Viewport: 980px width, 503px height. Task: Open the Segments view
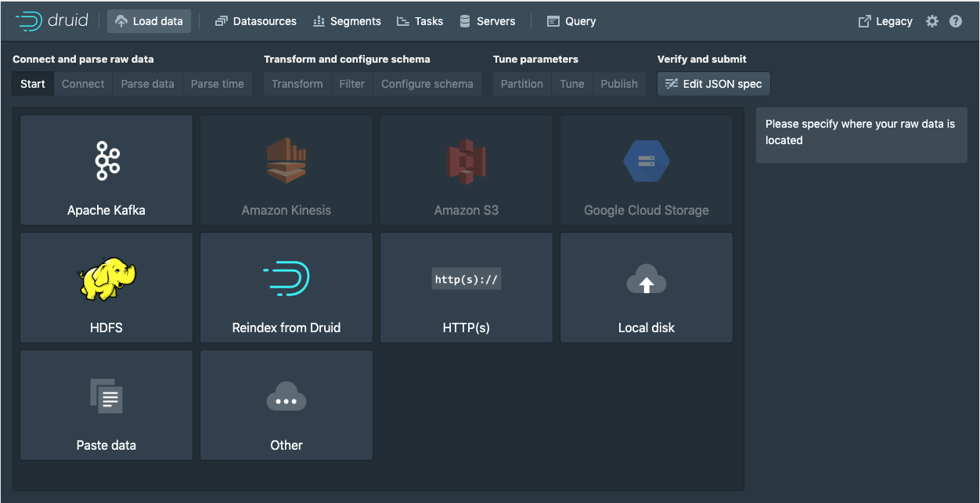pos(347,21)
